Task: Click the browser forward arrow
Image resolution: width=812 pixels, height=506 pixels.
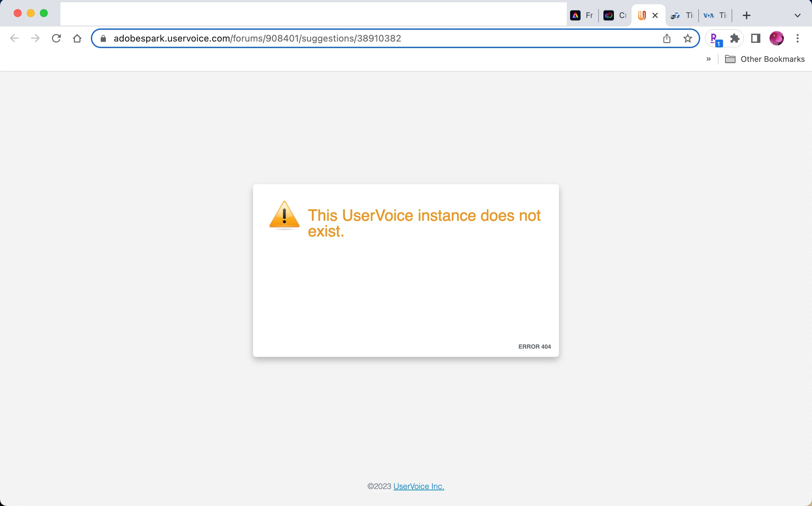Action: (35, 39)
